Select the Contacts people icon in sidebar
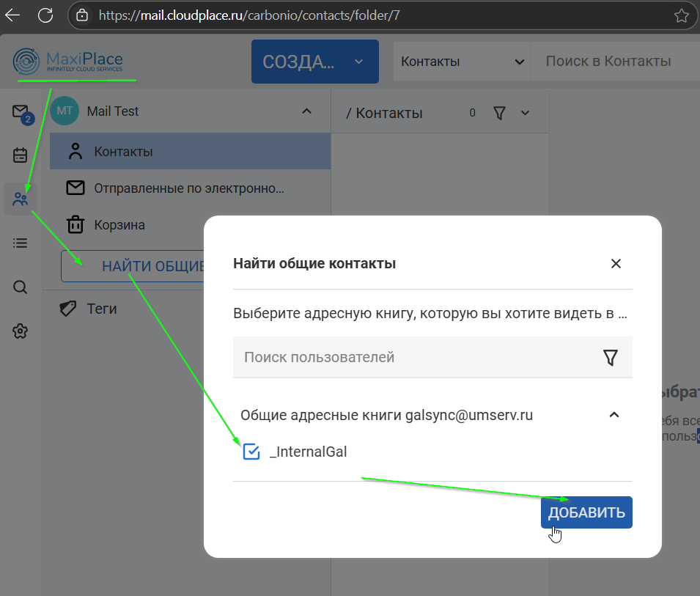The height and width of the screenshot is (596, 700). (20, 199)
